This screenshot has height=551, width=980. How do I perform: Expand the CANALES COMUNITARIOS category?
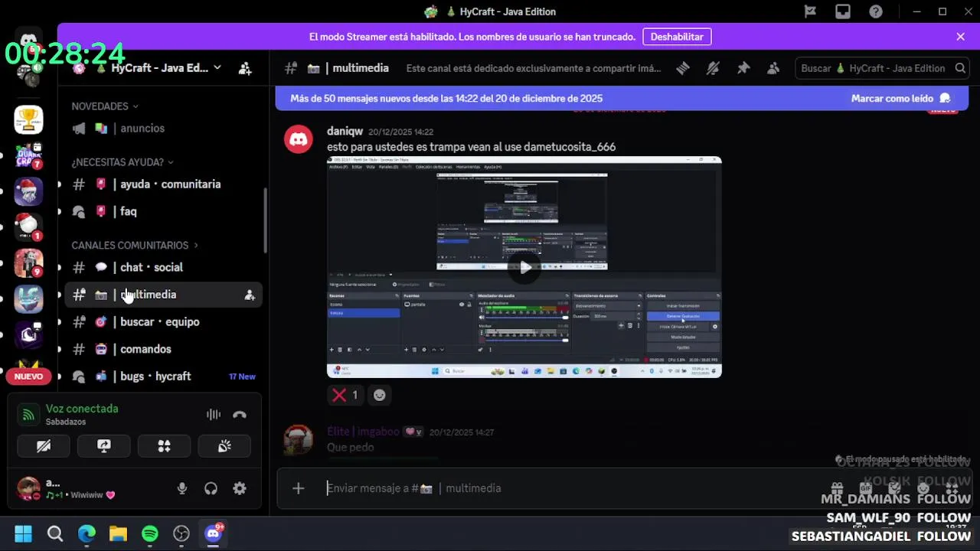coord(135,246)
